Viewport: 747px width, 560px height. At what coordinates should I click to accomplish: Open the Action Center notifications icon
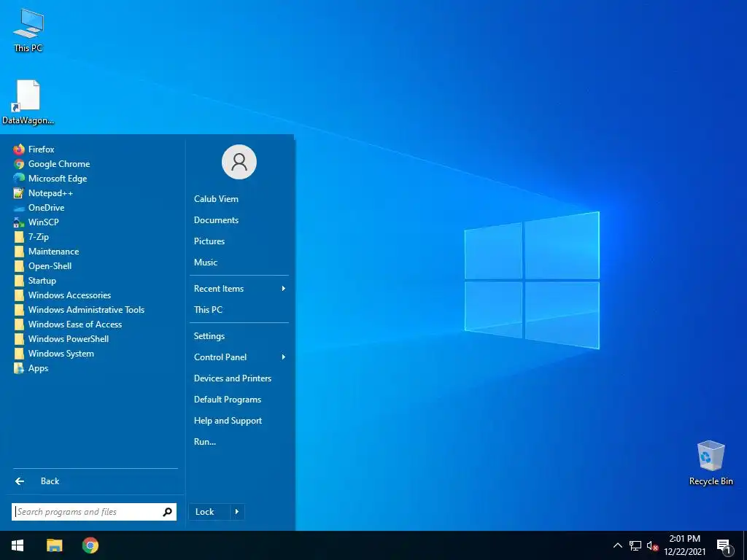coord(724,546)
